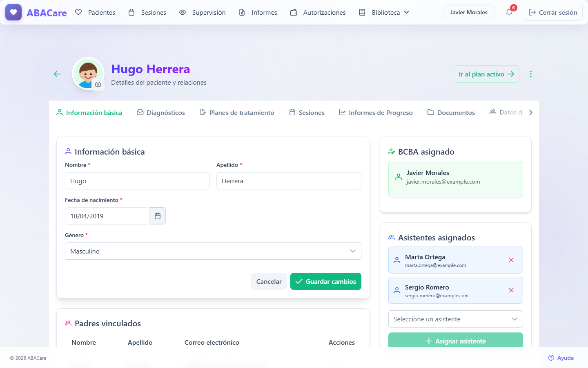Image resolution: width=588 pixels, height=368 pixels.
Task: Click the Nombre input field
Action: [x=137, y=181]
